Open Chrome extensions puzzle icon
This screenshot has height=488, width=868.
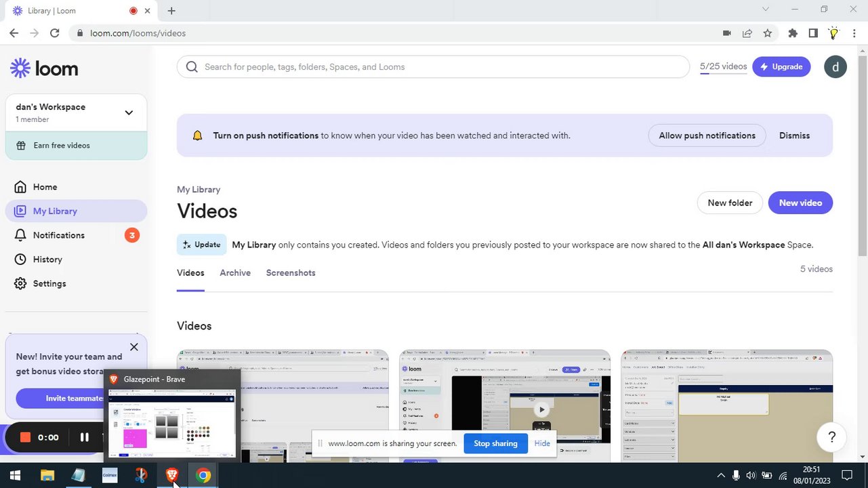pos(793,33)
